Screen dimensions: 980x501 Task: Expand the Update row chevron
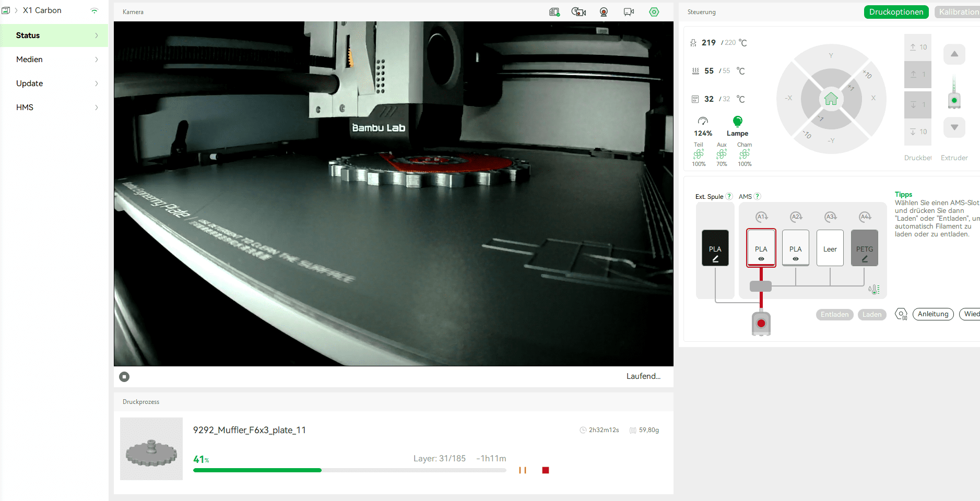coord(97,83)
